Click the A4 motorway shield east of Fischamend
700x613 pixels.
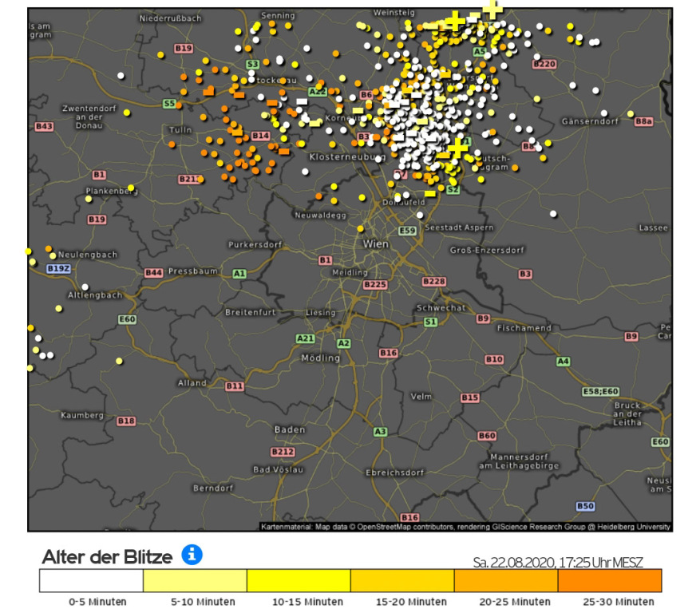[564, 362]
